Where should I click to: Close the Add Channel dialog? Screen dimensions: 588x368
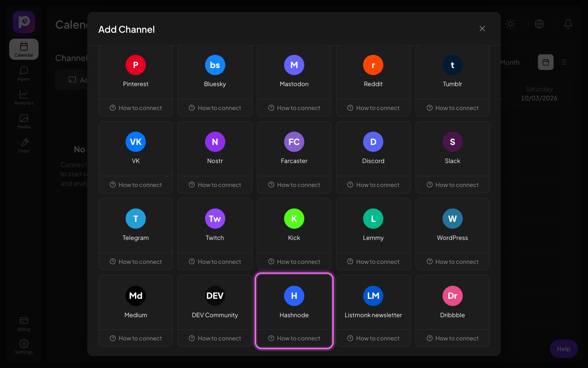click(x=482, y=29)
